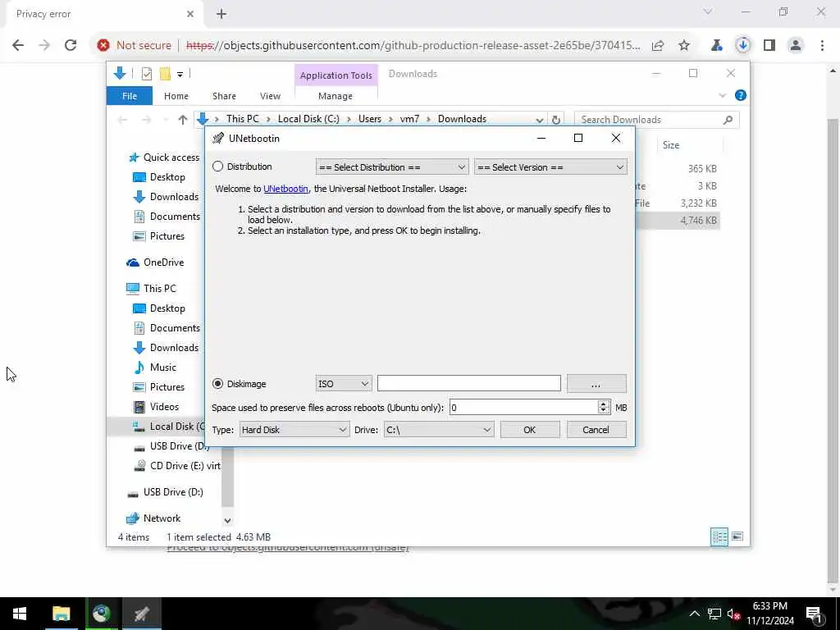Click the persistence space MB input field
Viewport: 840px width, 630px height.
523,408
